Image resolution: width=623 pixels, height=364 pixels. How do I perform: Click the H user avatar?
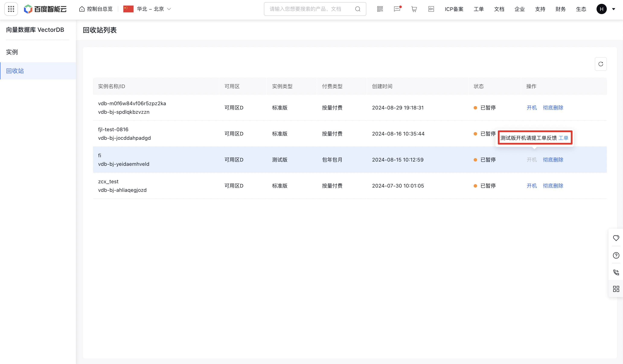(x=601, y=9)
